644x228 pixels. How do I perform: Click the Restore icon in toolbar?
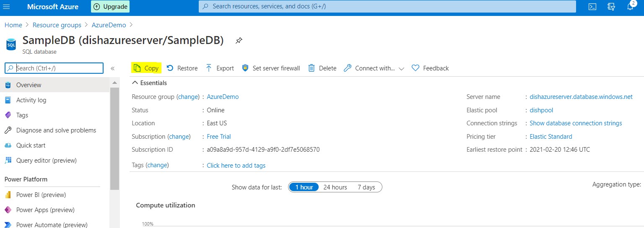(170, 68)
